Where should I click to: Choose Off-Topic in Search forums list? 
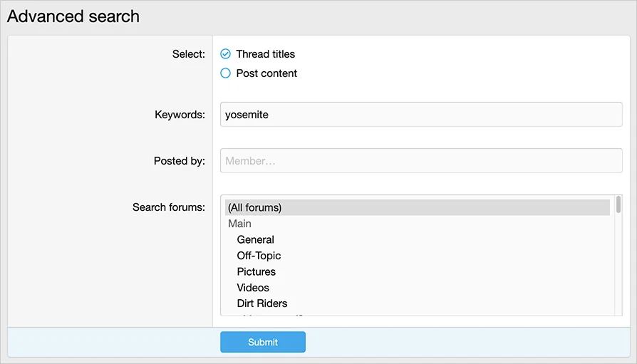click(259, 256)
